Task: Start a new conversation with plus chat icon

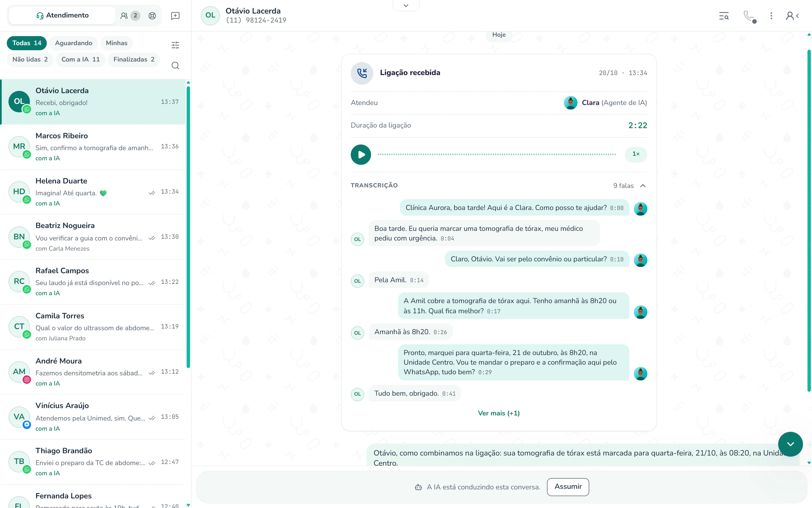Action: click(175, 16)
